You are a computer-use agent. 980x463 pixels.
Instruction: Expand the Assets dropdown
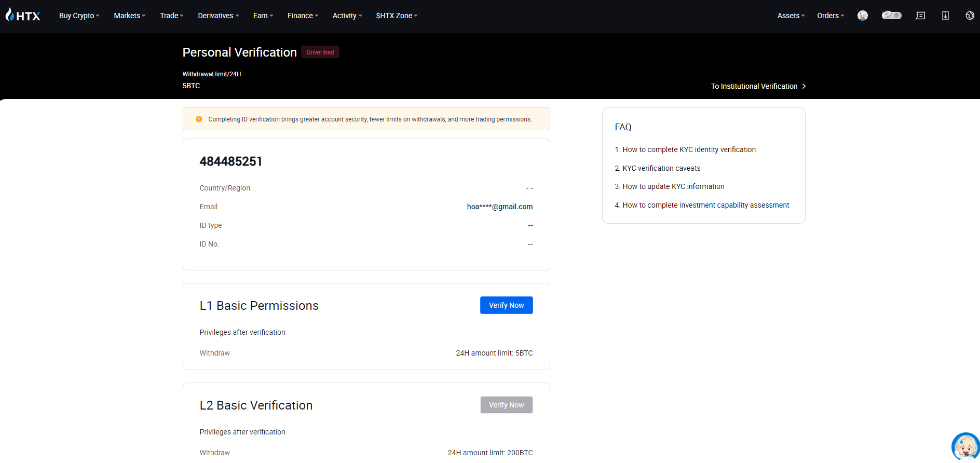(791, 16)
